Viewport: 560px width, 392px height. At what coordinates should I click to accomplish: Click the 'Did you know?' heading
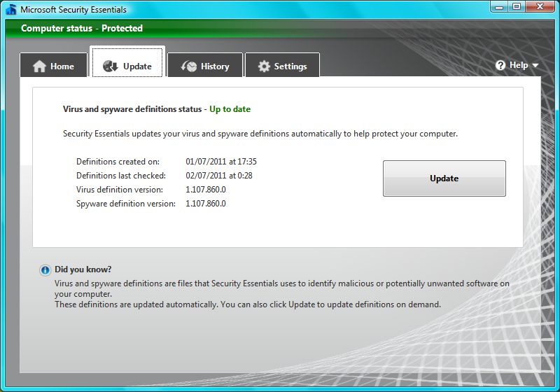point(83,269)
